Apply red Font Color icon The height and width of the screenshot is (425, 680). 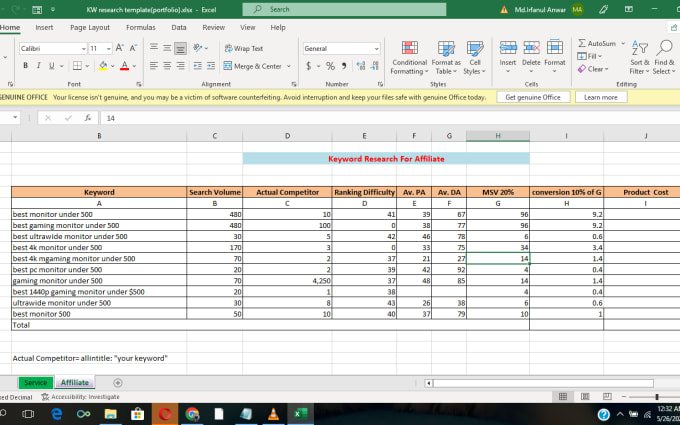pyautogui.click(x=124, y=65)
